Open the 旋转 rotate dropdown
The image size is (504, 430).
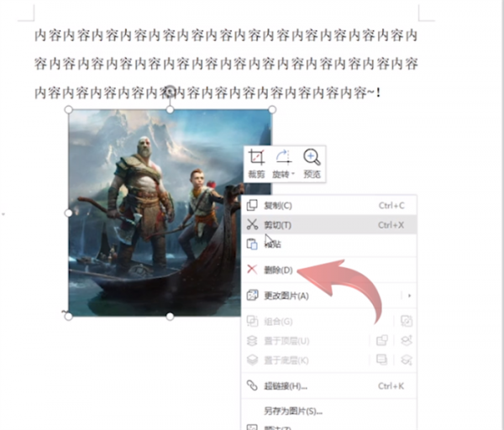284,164
